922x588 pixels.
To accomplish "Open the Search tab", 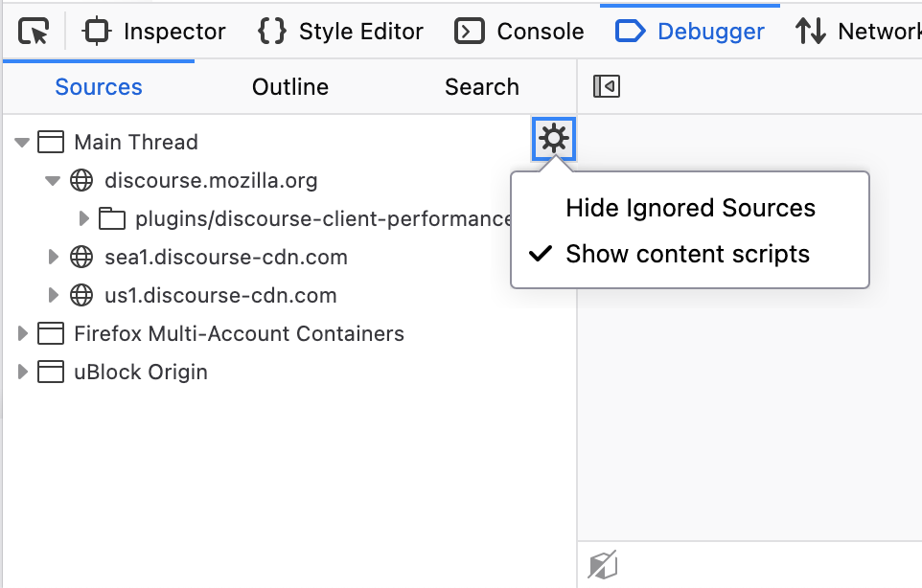I will click(x=481, y=87).
